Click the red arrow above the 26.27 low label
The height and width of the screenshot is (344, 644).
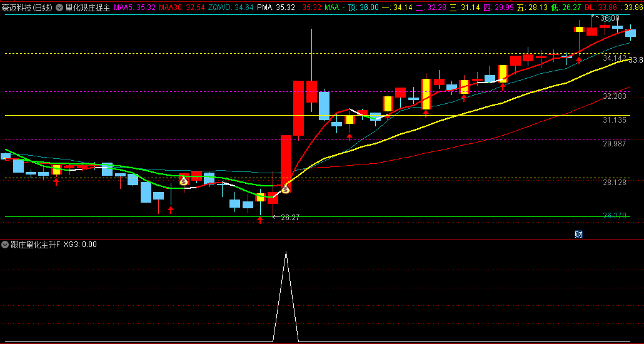click(260, 220)
